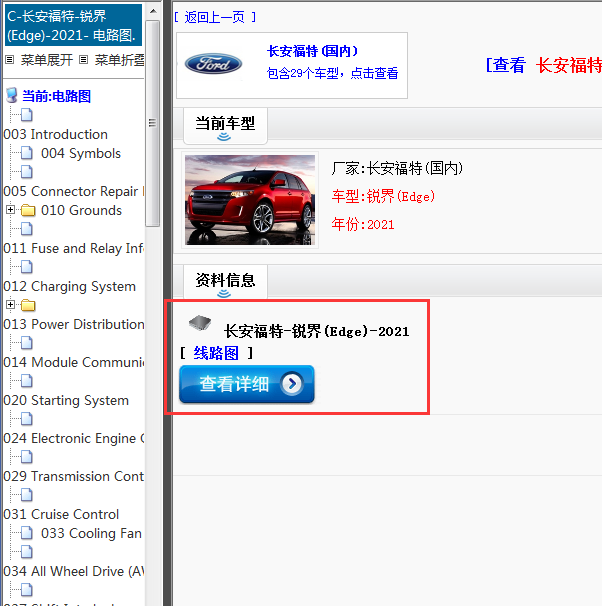Viewport: 602px width, 606px height.
Task: Select 013 Power Distribution entry
Action: (73, 324)
